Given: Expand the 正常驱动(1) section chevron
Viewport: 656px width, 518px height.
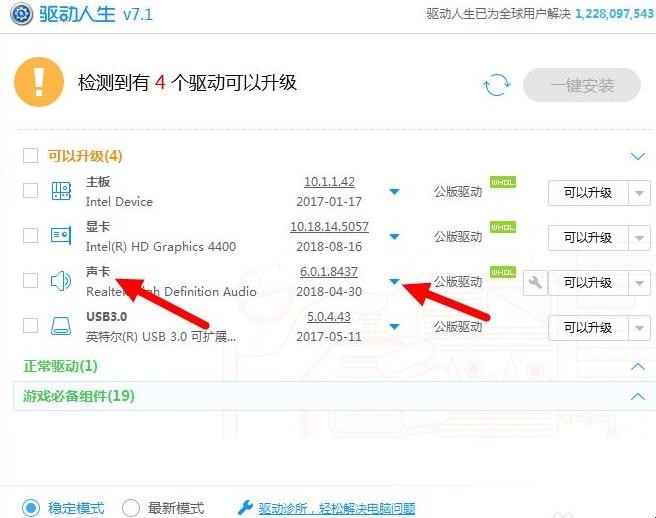Looking at the screenshot, I should [638, 367].
